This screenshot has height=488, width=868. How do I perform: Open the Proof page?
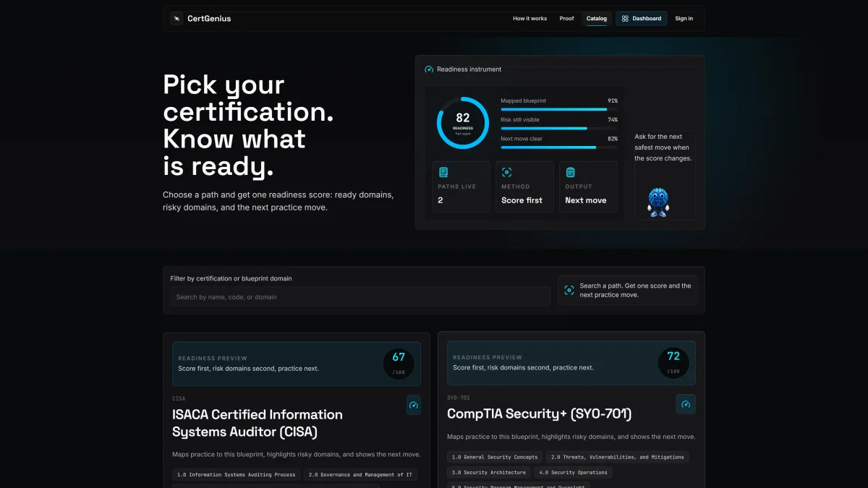[567, 19]
